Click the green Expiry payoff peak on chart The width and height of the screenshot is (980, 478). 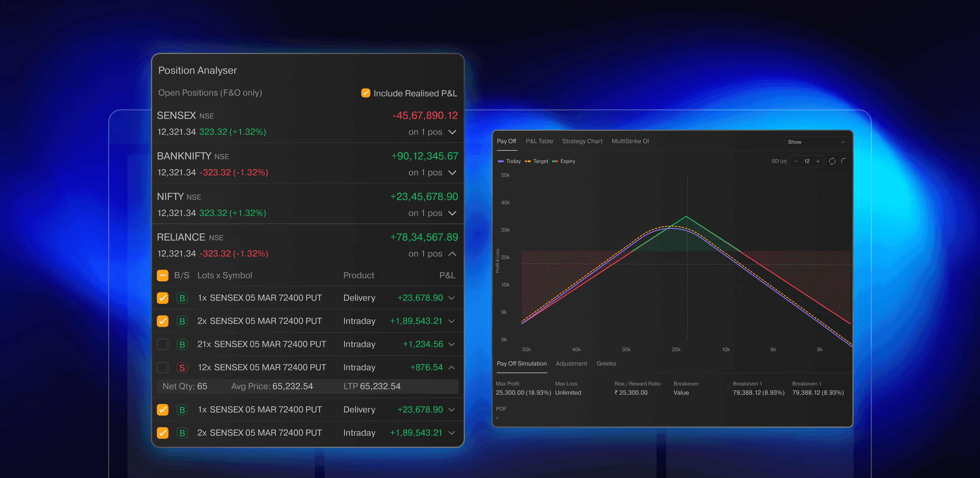(686, 216)
